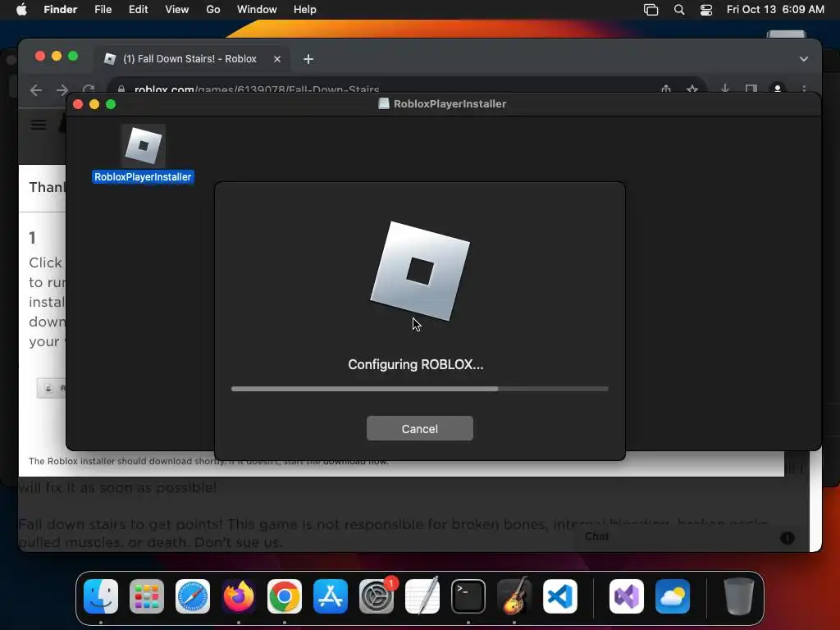
Task: Open Spotlight search in the menu bar
Action: pos(678,10)
